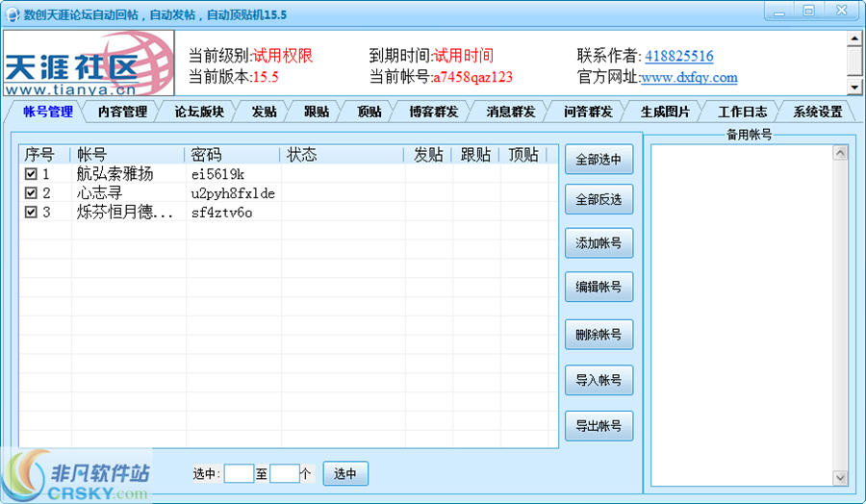Click the 全部反选 button
The width and height of the screenshot is (866, 504).
coord(599,199)
